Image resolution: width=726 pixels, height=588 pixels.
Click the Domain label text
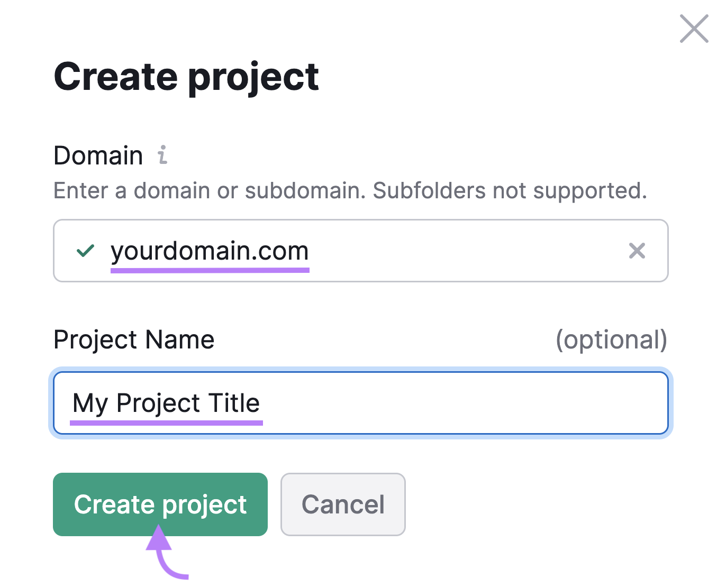click(98, 155)
